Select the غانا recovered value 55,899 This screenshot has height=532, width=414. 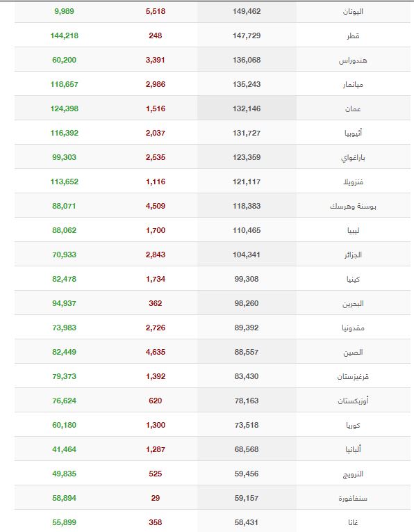click(64, 522)
